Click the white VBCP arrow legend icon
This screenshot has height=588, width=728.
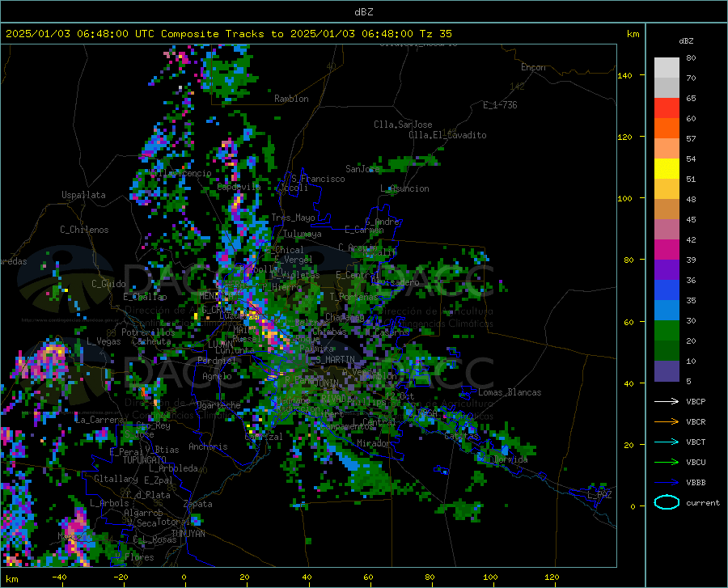(x=667, y=401)
